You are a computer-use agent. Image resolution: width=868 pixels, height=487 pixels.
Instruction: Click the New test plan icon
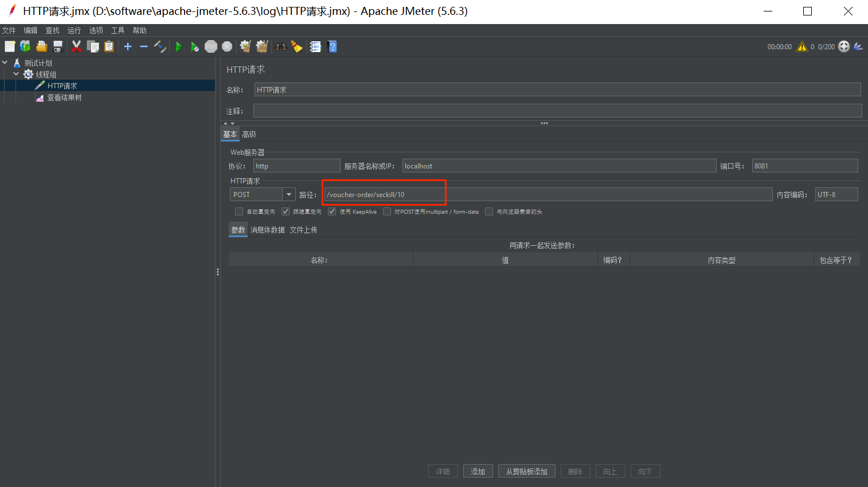pos(10,46)
